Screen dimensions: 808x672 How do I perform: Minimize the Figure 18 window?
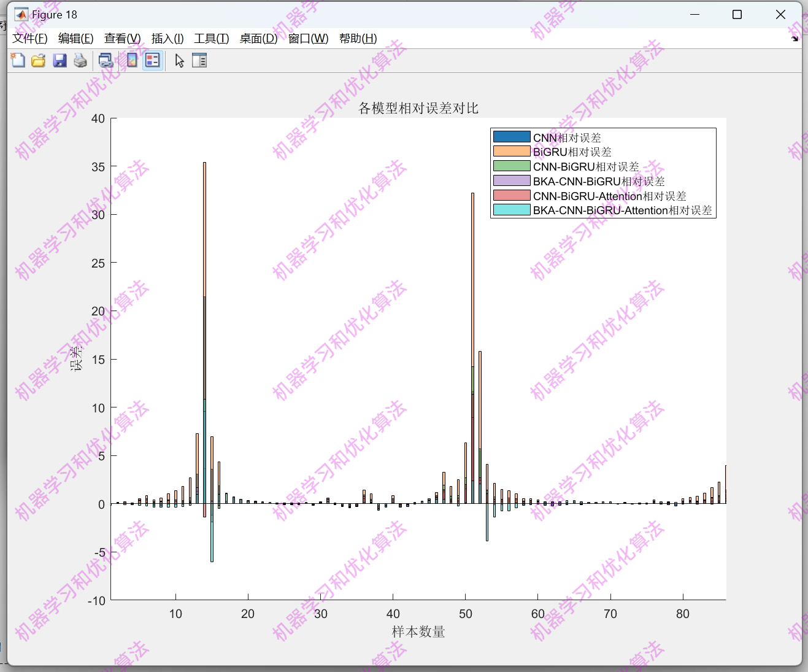point(694,14)
